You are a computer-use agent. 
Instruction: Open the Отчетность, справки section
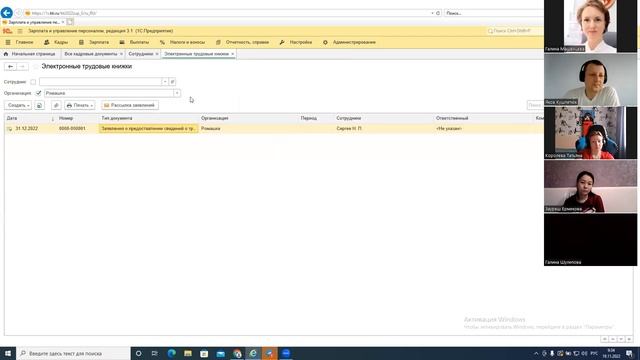[242, 42]
